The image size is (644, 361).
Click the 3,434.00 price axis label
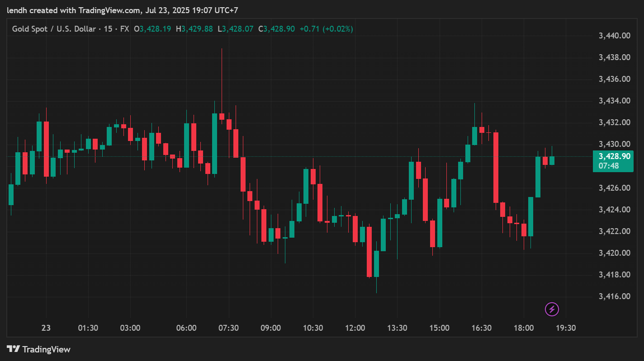(x=615, y=101)
